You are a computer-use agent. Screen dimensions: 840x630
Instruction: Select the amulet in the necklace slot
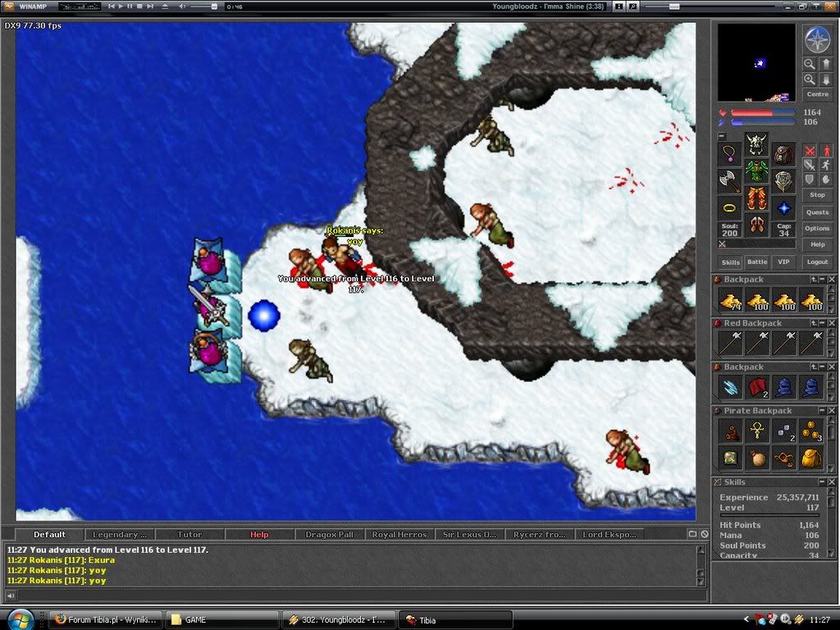pyautogui.click(x=729, y=155)
